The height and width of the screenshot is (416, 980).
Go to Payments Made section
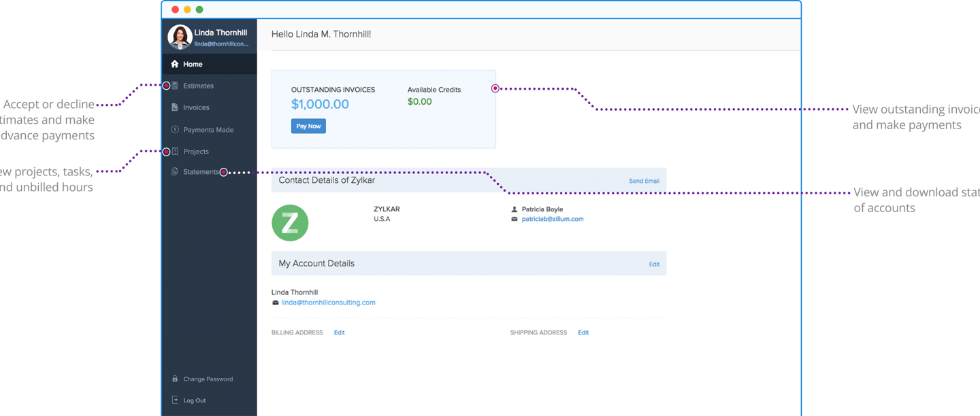[x=208, y=130]
